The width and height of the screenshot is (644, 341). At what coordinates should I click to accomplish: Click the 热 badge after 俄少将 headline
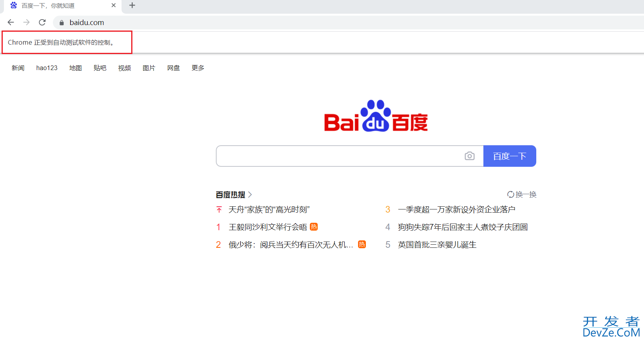click(362, 244)
